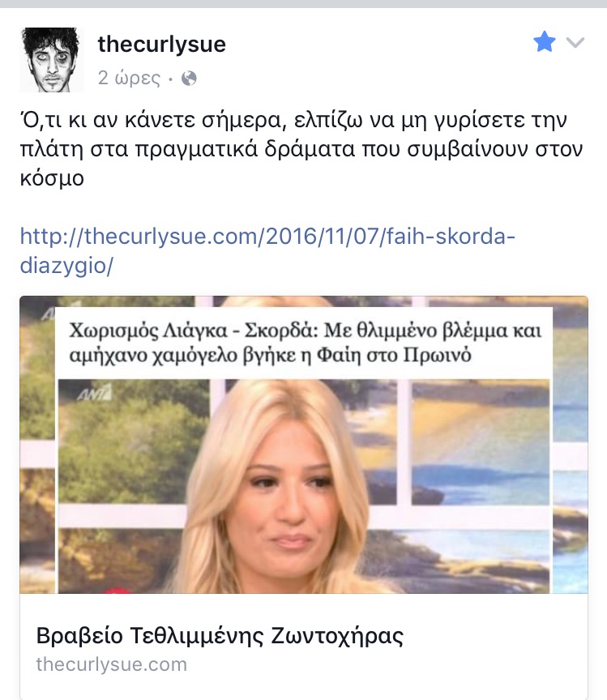Open thecurlysue profile picture avatar
Screen dimensions: 607x700
[x=52, y=59]
